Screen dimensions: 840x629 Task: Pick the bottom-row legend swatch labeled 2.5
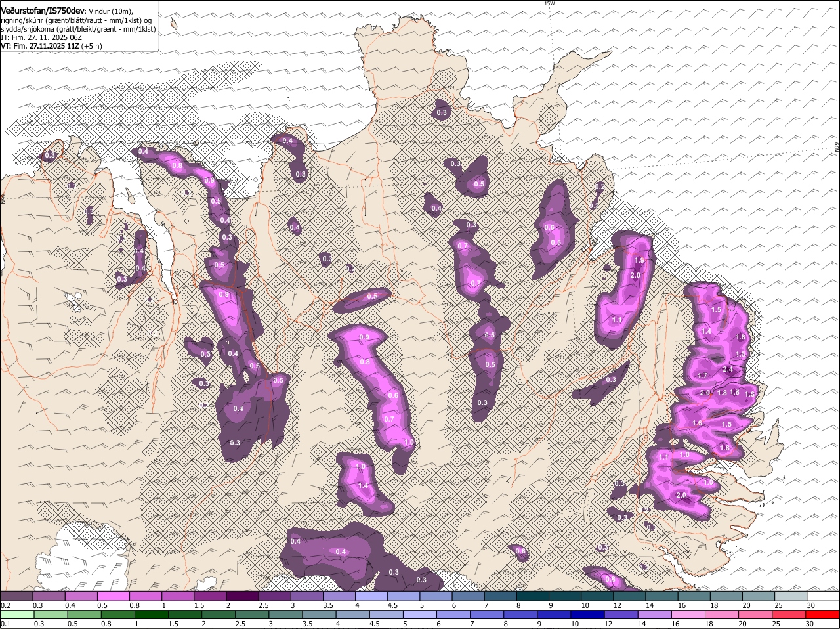(x=252, y=615)
